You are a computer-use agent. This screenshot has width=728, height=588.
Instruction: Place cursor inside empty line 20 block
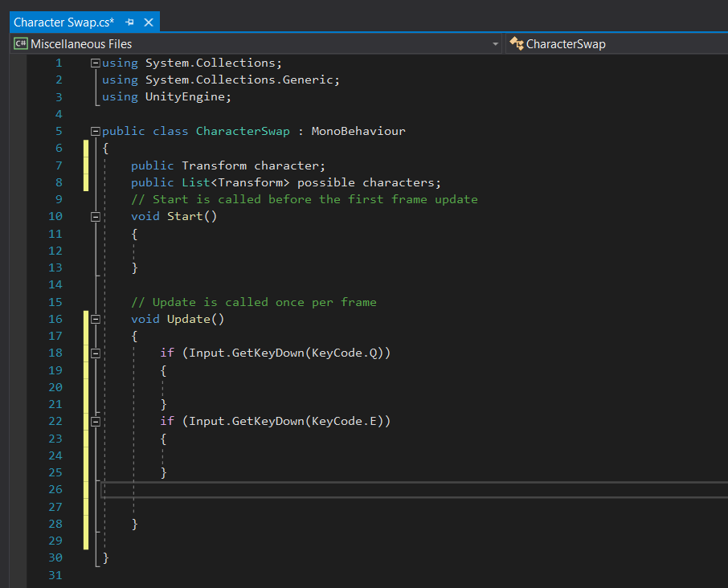point(279,387)
